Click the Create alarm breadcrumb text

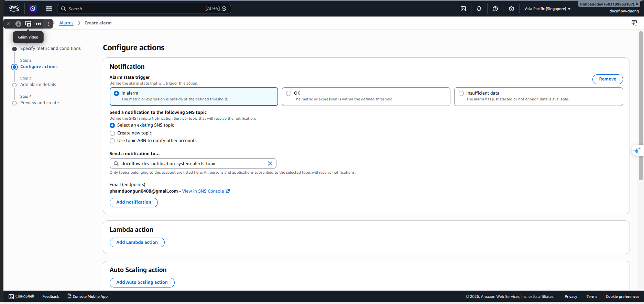[x=98, y=23]
